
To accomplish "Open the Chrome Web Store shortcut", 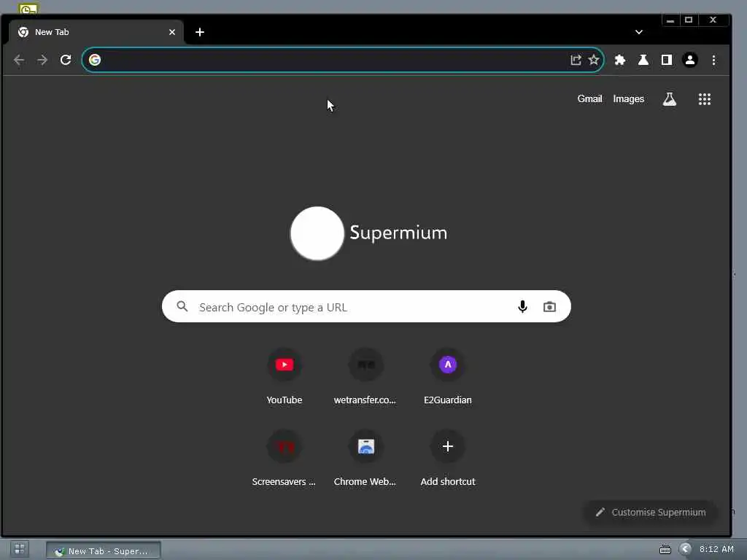I will click(x=365, y=459).
